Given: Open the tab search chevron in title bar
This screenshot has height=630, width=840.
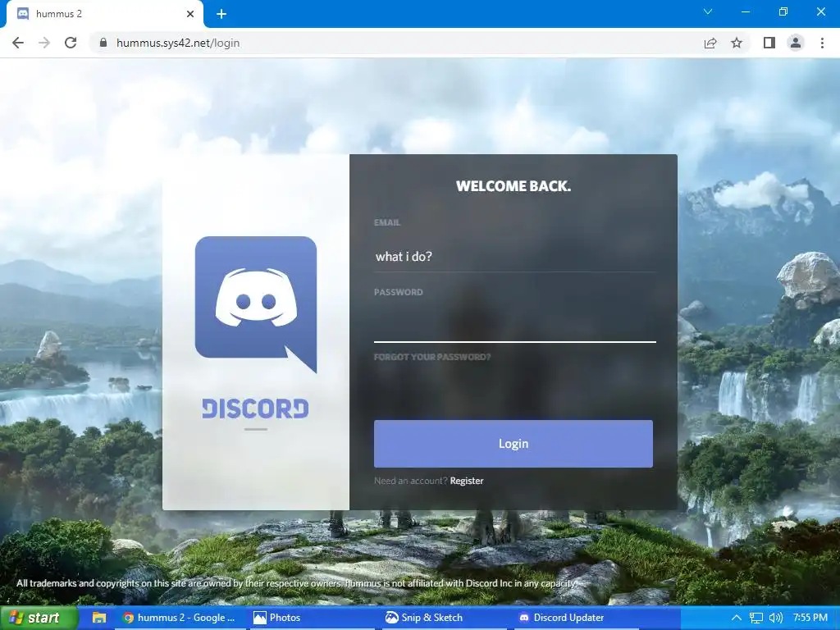Looking at the screenshot, I should tap(708, 11).
